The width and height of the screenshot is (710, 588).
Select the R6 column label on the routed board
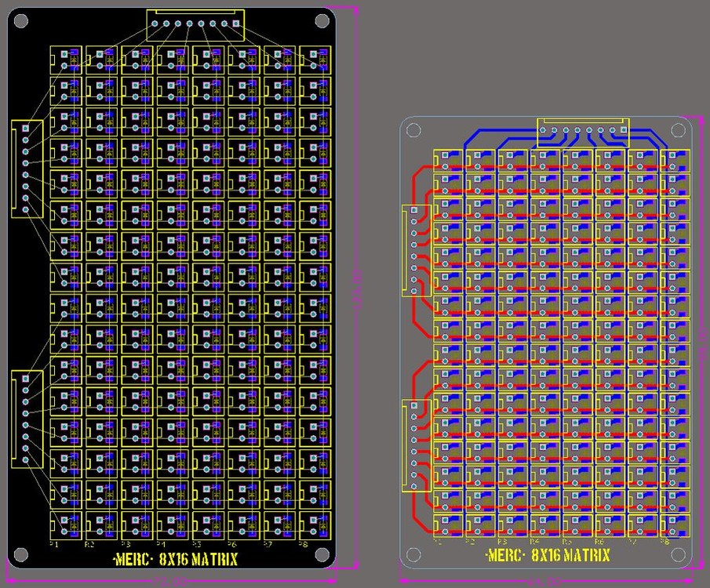coord(599,542)
